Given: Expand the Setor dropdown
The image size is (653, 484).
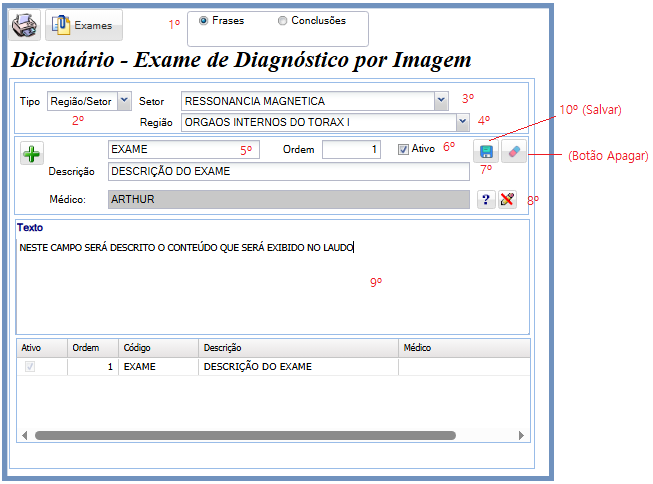Looking at the screenshot, I should click(441, 100).
